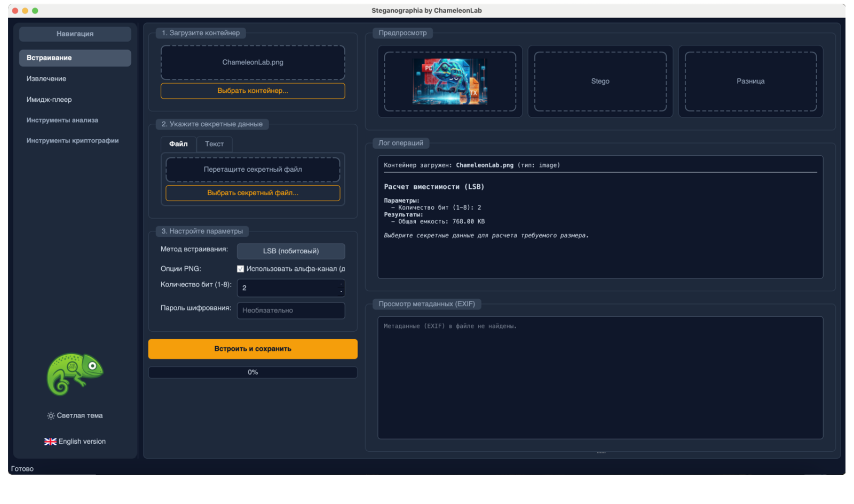The width and height of the screenshot is (854, 504).
Task: Click the green chameleon logo in sidebar
Action: [75, 374]
